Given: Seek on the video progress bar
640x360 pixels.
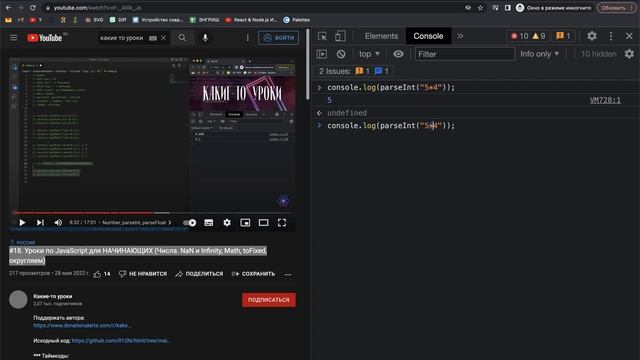Looking at the screenshot, I should 152,213.
